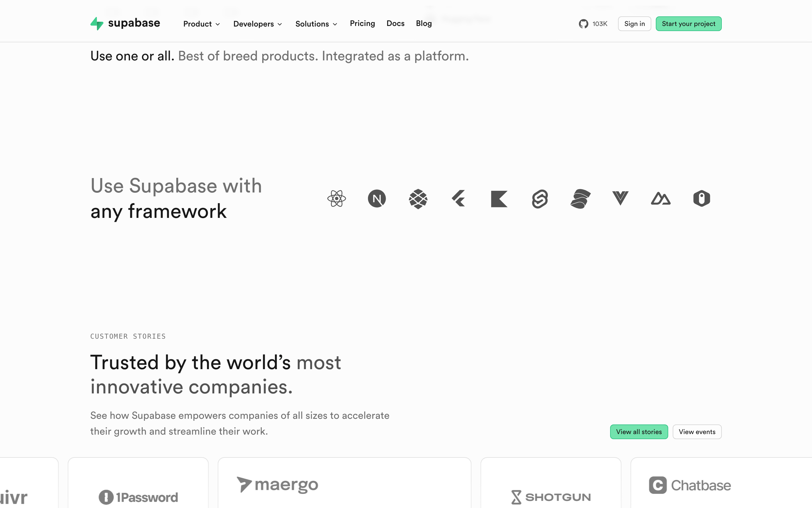Viewport: 812px width, 508px height.
Task: Click the CUSTOMER STORIES label
Action: pos(128,336)
